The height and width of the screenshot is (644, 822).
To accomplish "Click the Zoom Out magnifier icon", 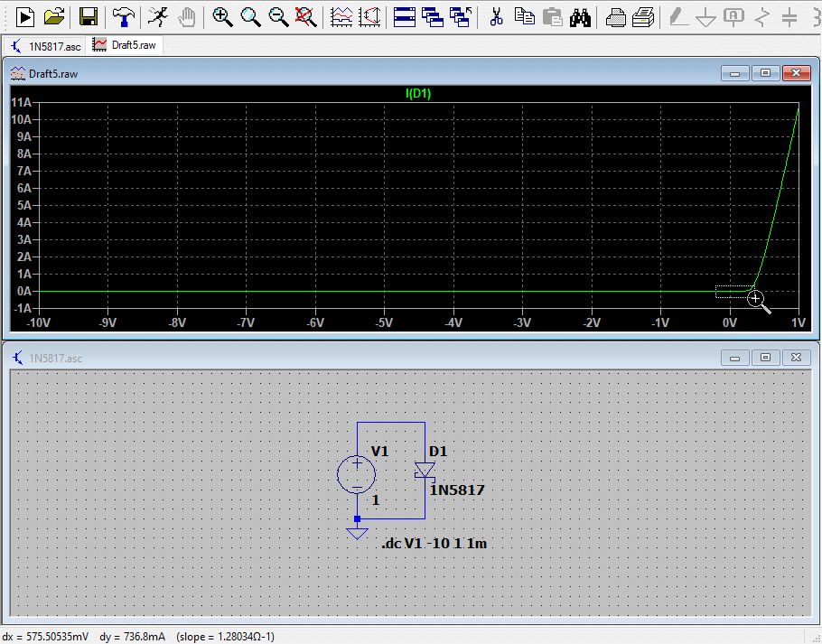I will pos(279,16).
